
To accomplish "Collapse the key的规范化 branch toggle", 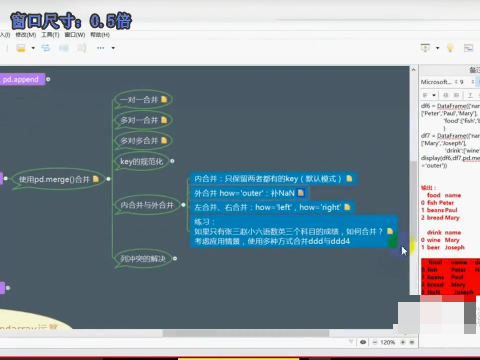I will click(172, 161).
